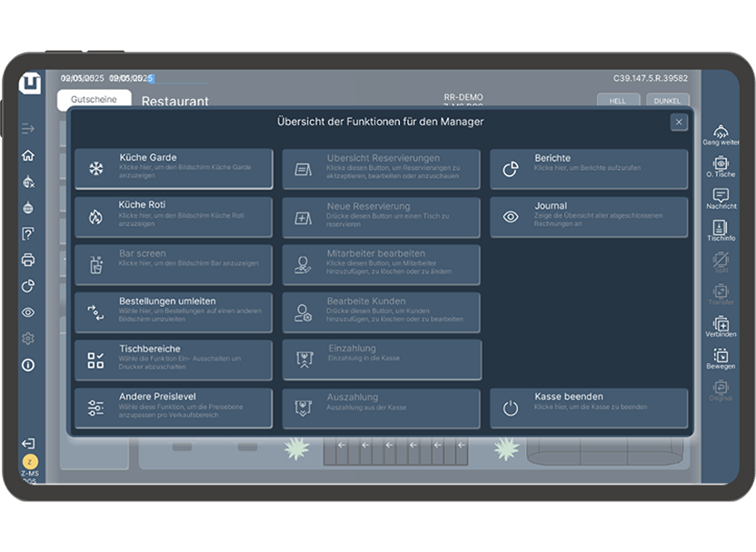Click the Nachricht message icon

click(x=721, y=197)
